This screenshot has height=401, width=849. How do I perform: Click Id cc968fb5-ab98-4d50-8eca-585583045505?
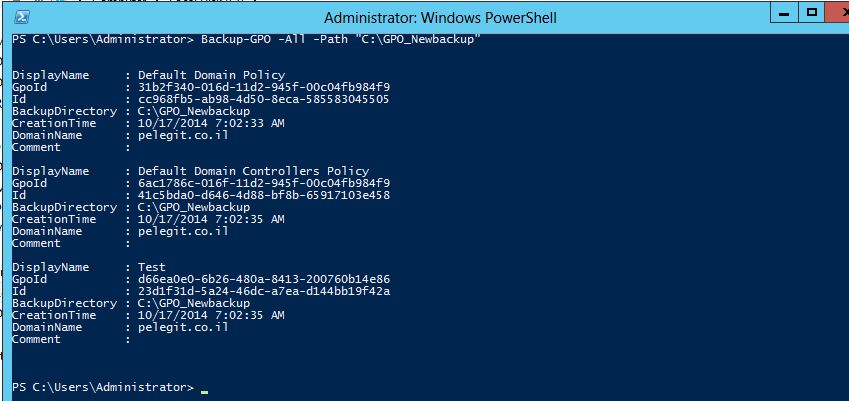click(x=263, y=100)
